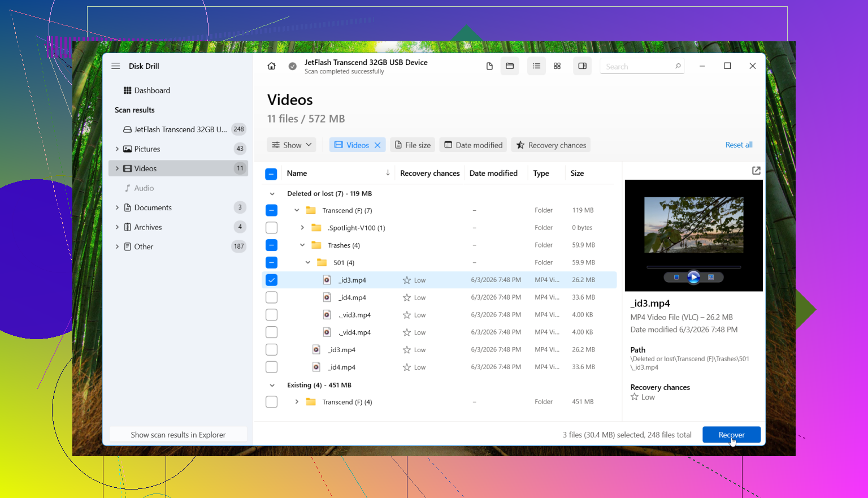
Task: Click the 501 folder icon
Action: (x=322, y=263)
